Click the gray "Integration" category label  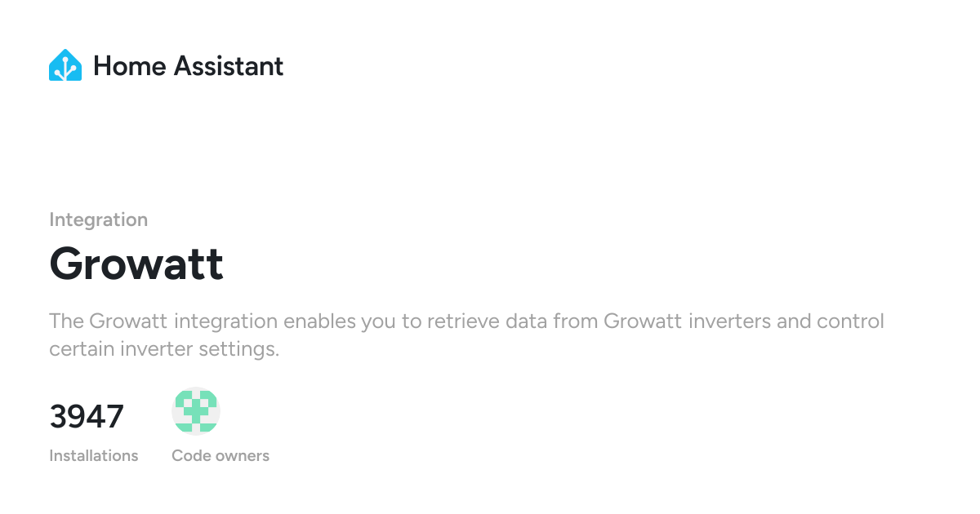(x=98, y=219)
